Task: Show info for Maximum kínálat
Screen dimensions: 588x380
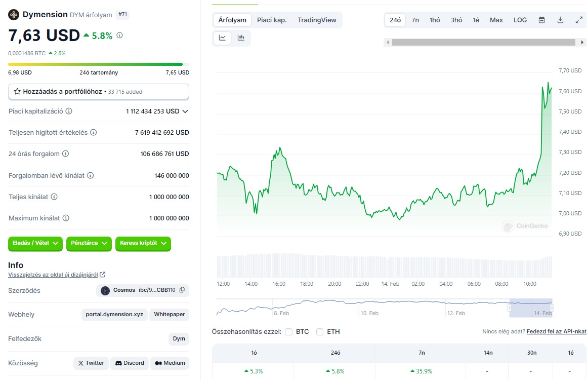Action: (66, 218)
